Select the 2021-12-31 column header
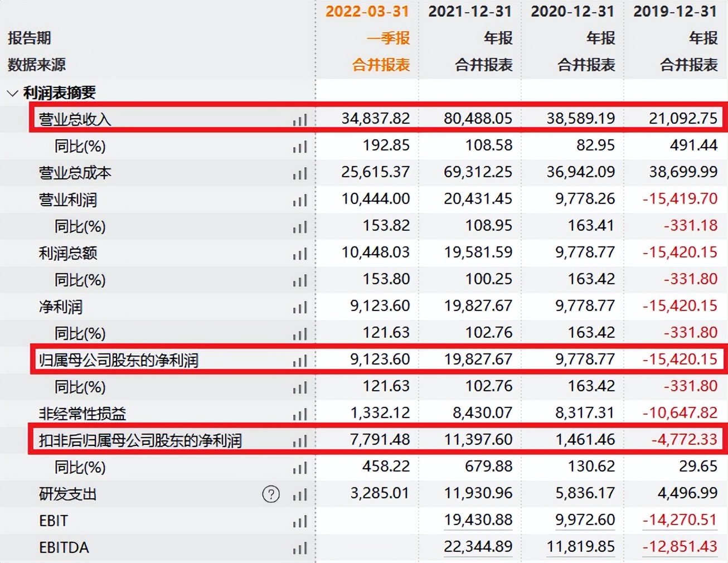This screenshot has width=728, height=563. 470,11
